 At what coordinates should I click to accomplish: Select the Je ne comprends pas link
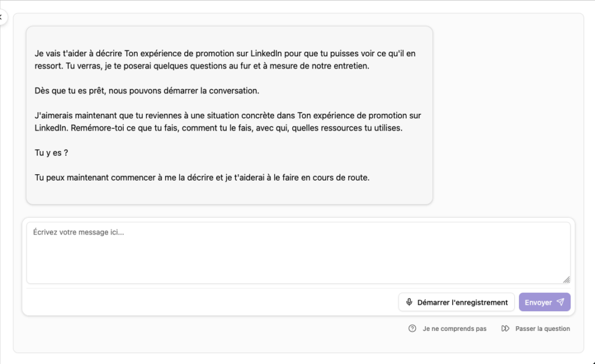coord(454,329)
